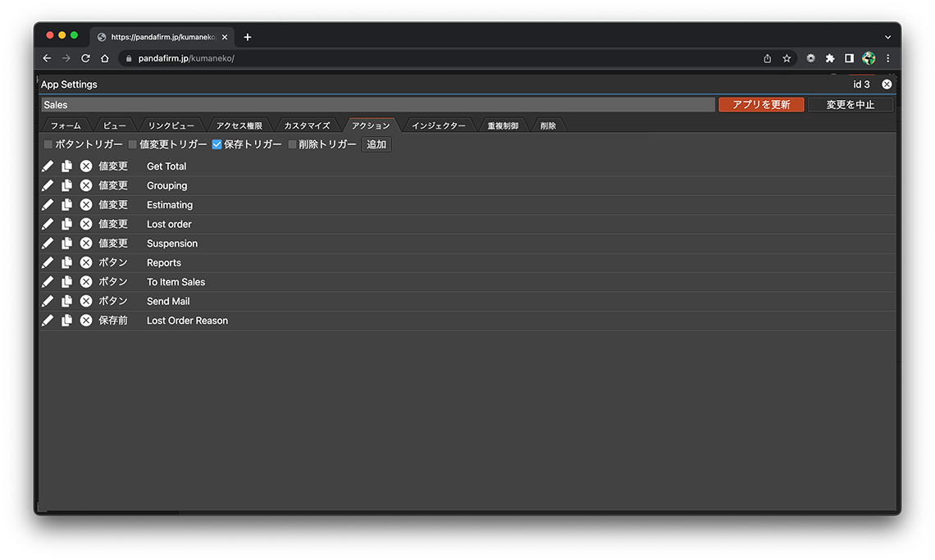Delete the Suspension action
The image size is (935, 560).
click(86, 244)
